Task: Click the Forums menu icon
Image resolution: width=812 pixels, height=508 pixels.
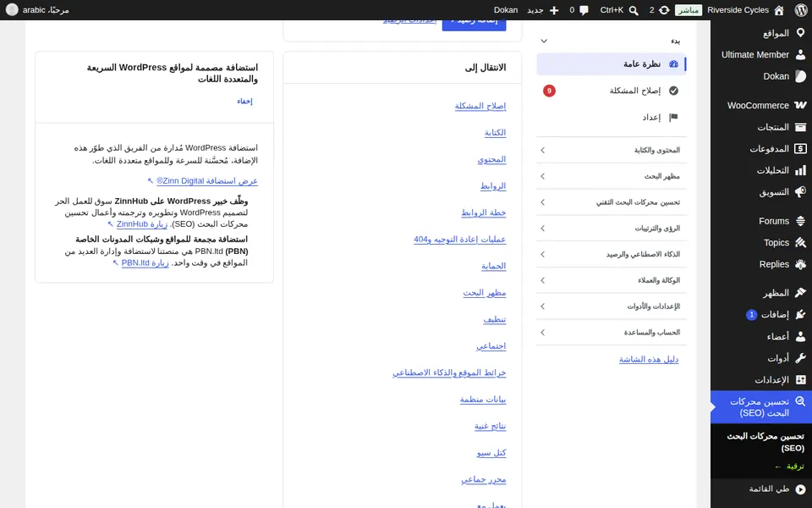Action: [x=800, y=221]
